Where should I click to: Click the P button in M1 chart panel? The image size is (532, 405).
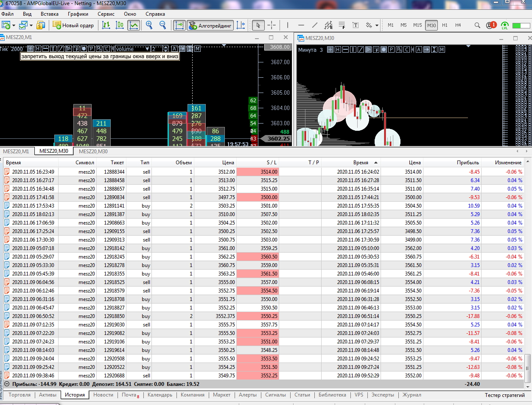point(91,49)
